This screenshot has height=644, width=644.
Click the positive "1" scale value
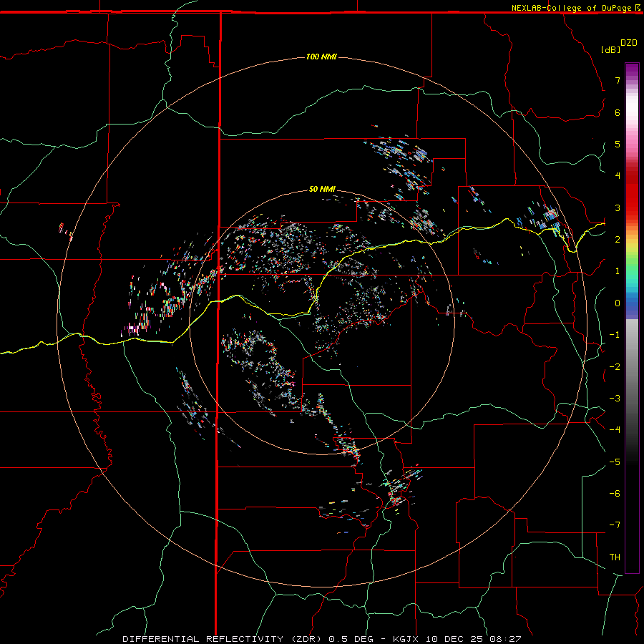[618, 271]
